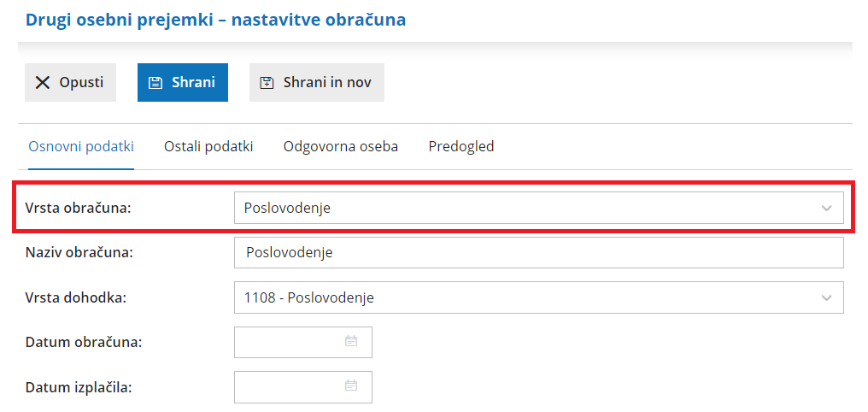Open calendar icon for Datum izplačila
This screenshot has height=412, width=868.
coord(351,386)
